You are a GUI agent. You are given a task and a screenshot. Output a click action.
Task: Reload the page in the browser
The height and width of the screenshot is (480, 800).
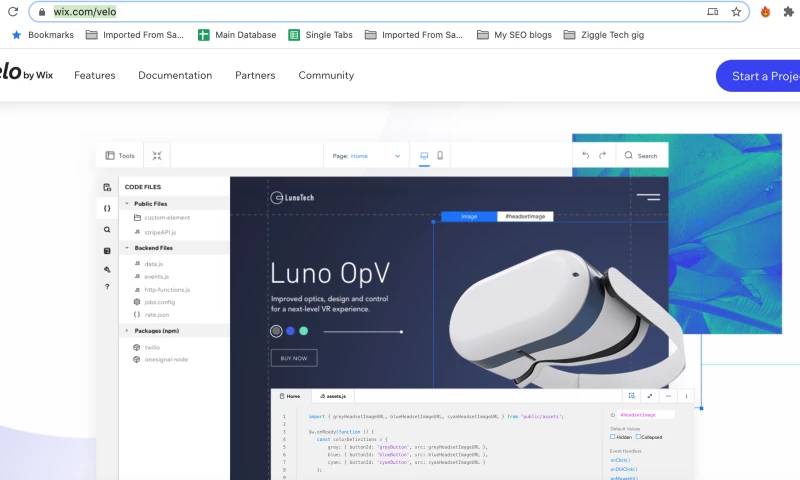click(x=11, y=12)
